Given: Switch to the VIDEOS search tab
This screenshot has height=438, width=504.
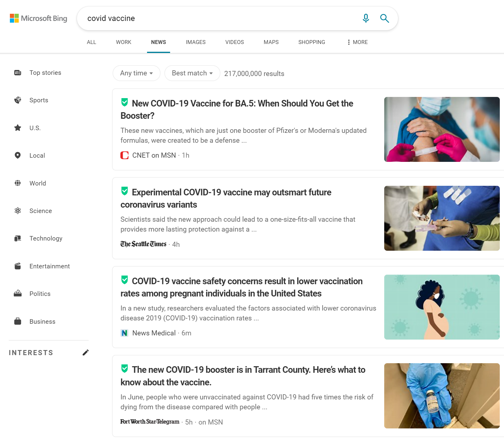Looking at the screenshot, I should click(234, 42).
